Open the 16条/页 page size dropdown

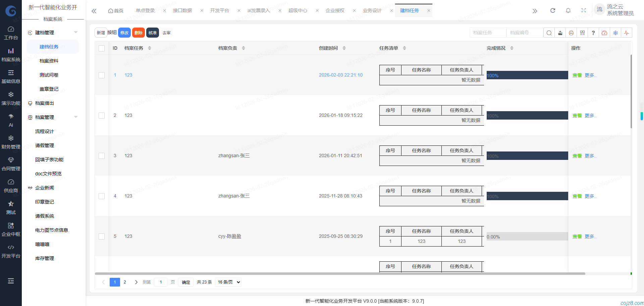pos(228,282)
